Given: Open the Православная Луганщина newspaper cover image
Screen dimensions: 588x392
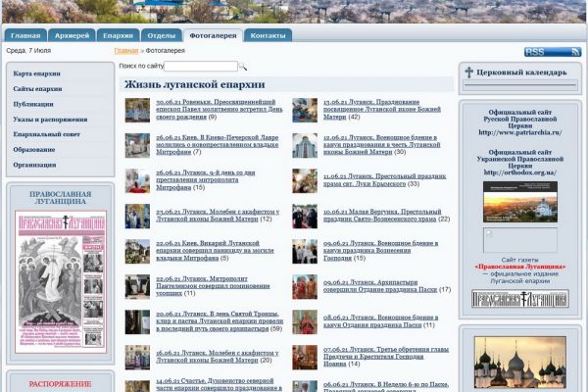Looking at the screenshot, I should coord(61,281).
